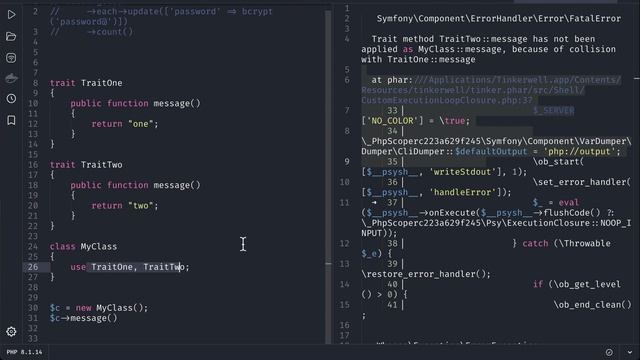
Task: Click \ob_end_clean() in the output
Action: pyautogui.click(x=592, y=305)
